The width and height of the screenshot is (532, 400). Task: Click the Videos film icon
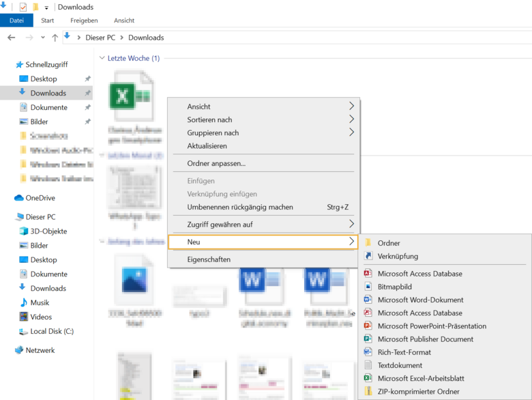click(x=23, y=317)
